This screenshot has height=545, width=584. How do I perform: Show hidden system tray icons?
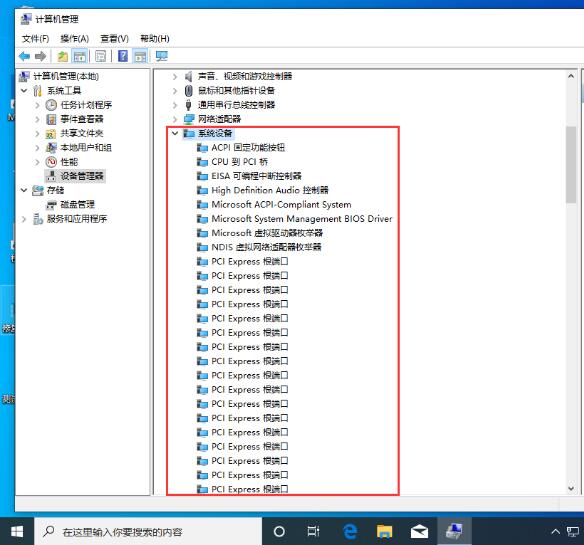coord(555,532)
